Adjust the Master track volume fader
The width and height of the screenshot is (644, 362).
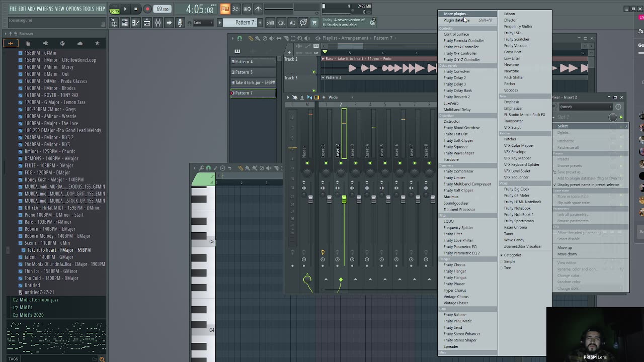tap(310, 200)
